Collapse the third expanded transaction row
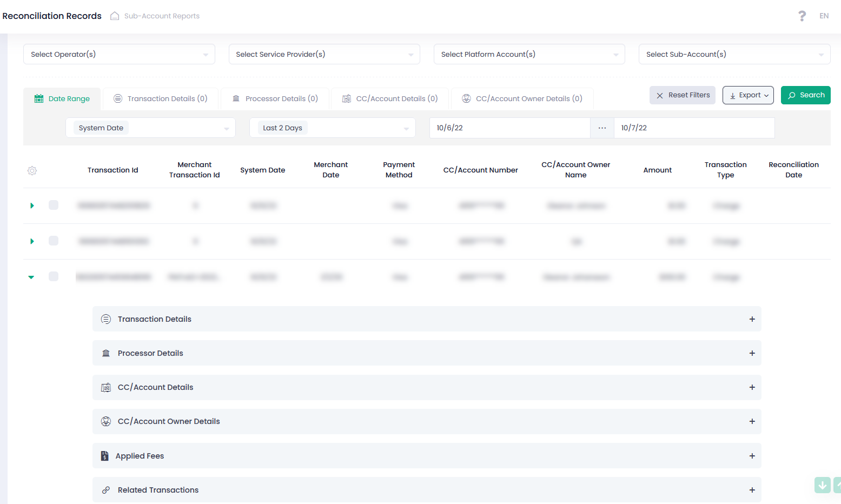 click(x=31, y=277)
